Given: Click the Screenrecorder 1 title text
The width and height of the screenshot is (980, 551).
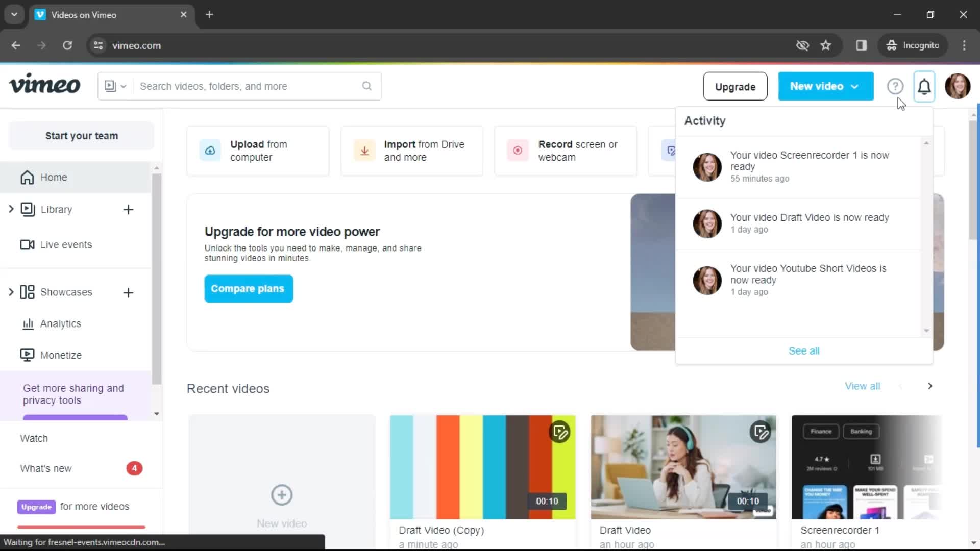Looking at the screenshot, I should [840, 530].
